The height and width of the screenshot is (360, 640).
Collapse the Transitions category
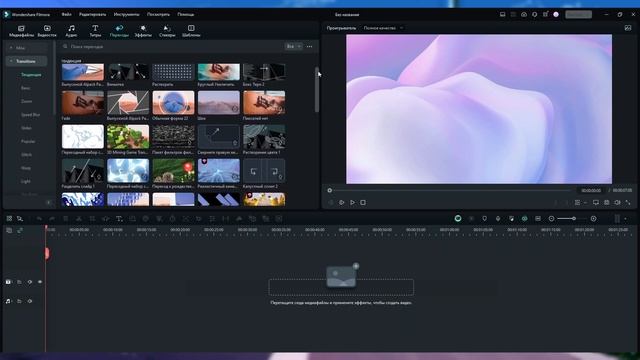point(26,61)
